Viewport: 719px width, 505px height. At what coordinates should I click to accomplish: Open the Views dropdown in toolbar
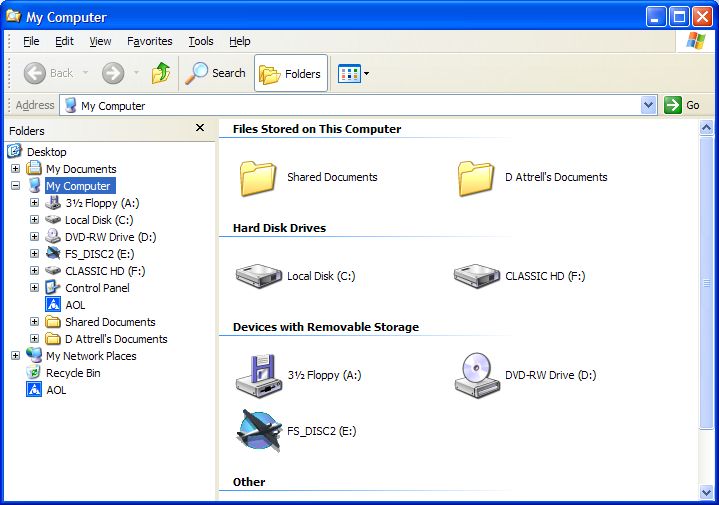click(x=354, y=73)
